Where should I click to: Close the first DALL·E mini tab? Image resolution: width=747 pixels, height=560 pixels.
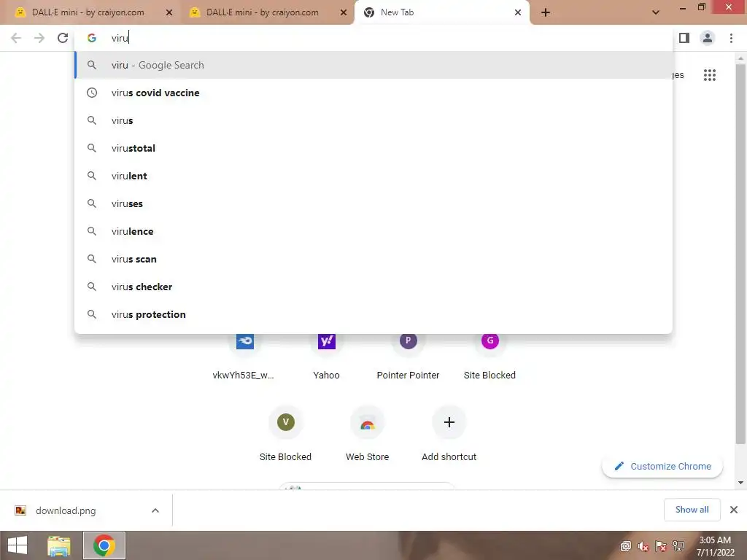[169, 13]
